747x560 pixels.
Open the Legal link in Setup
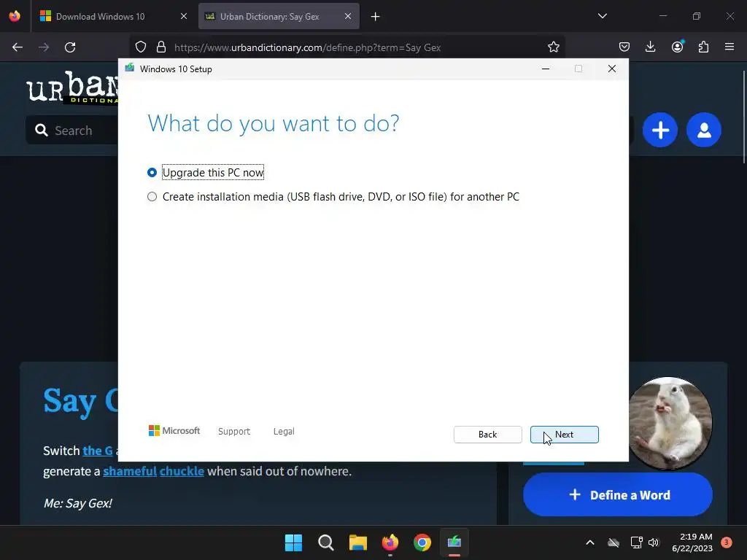(284, 431)
